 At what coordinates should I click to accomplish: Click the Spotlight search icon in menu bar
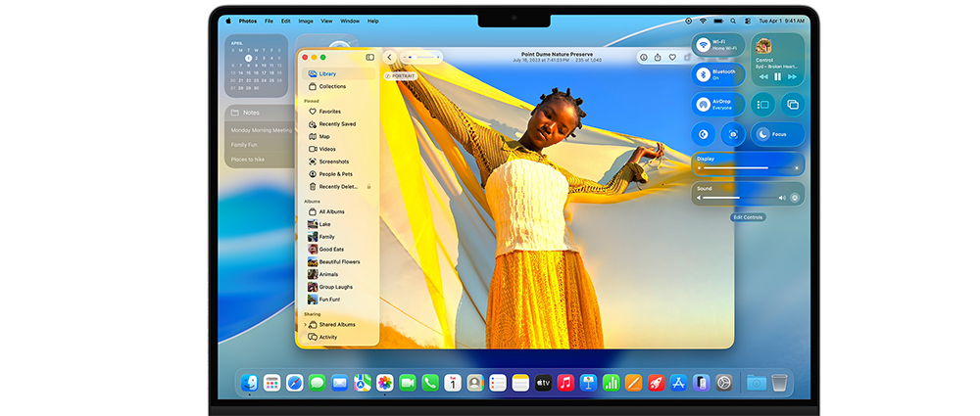[734, 21]
